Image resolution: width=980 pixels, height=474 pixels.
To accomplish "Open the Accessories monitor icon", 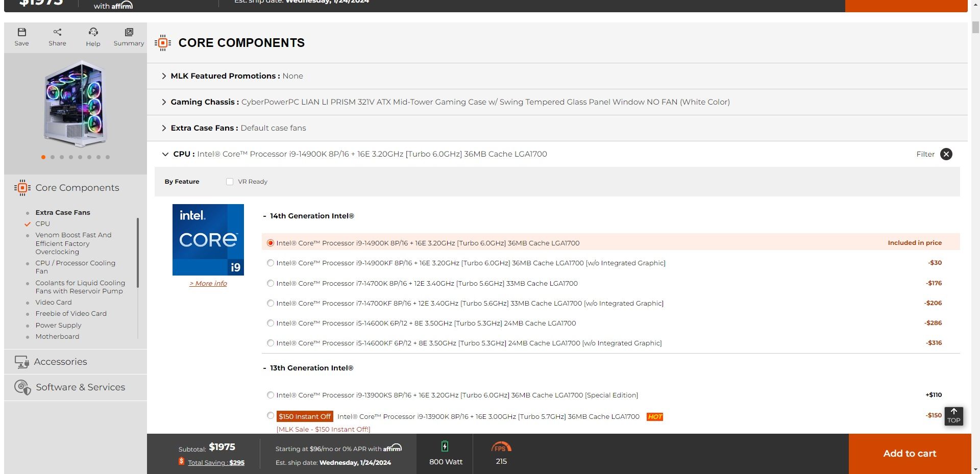I will (21, 362).
